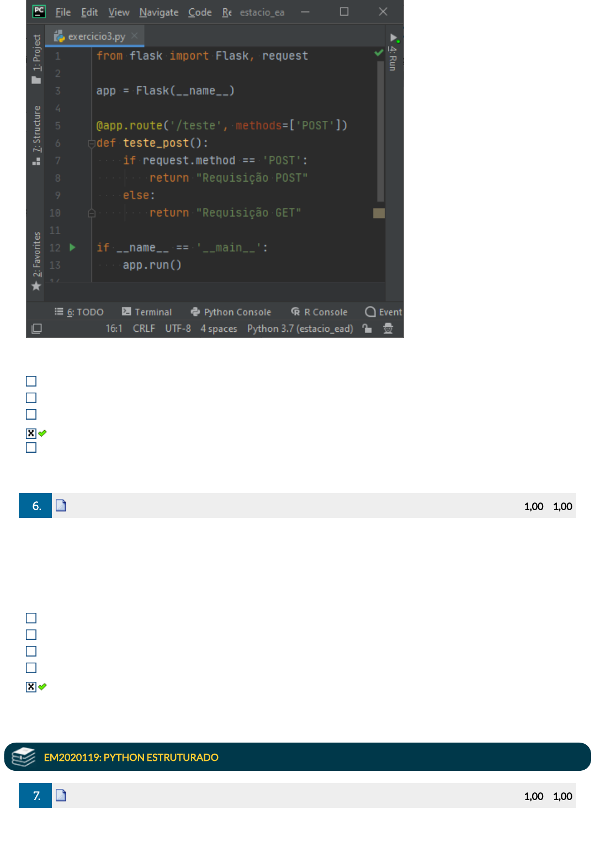Image resolution: width=595 pixels, height=868 pixels.
Task: Click the run gutter arrow on line 12
Action: 72,247
